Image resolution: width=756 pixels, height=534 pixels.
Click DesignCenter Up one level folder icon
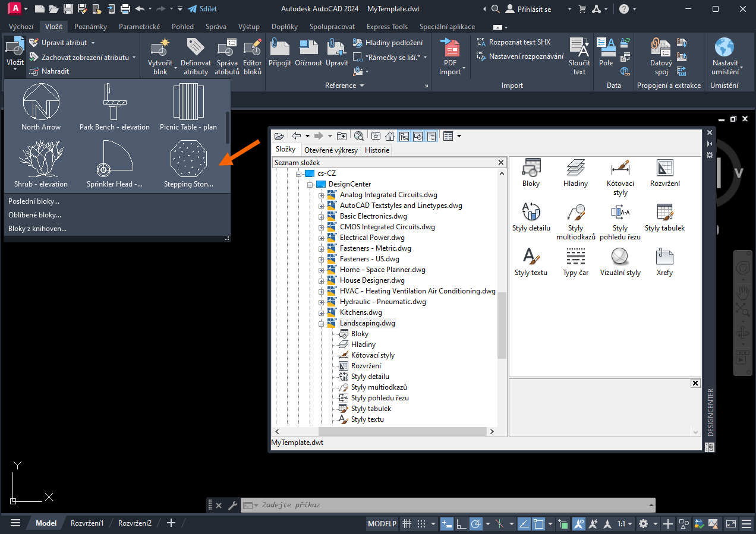pyautogui.click(x=342, y=136)
